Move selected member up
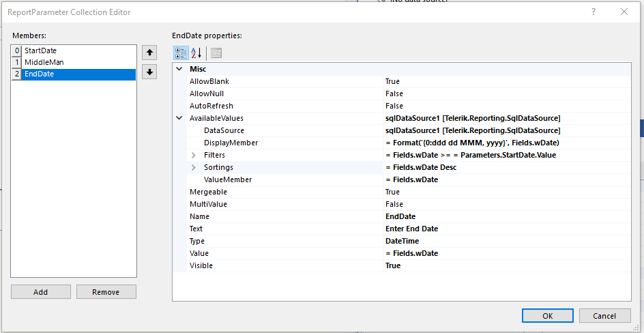This screenshot has height=333, width=644. pos(149,53)
